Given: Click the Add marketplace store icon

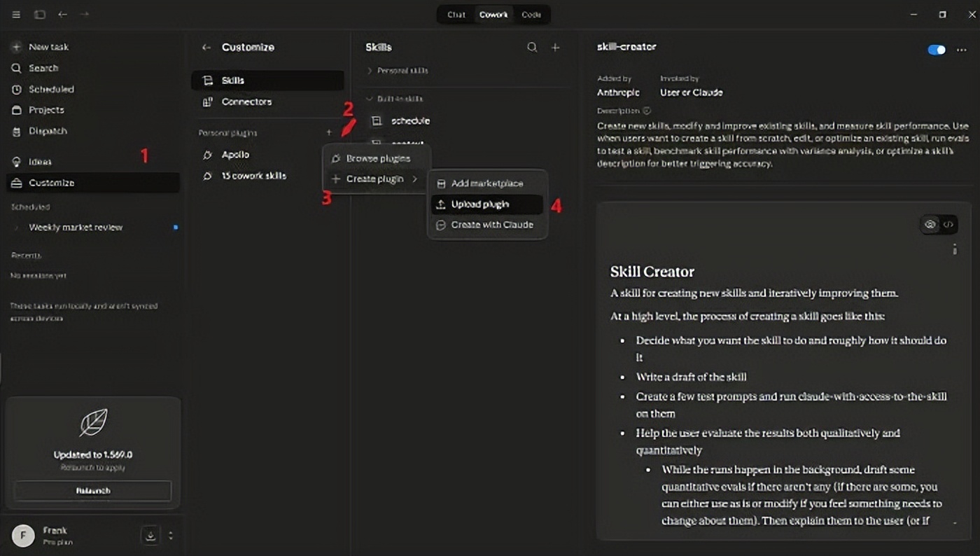Looking at the screenshot, I should 441,183.
